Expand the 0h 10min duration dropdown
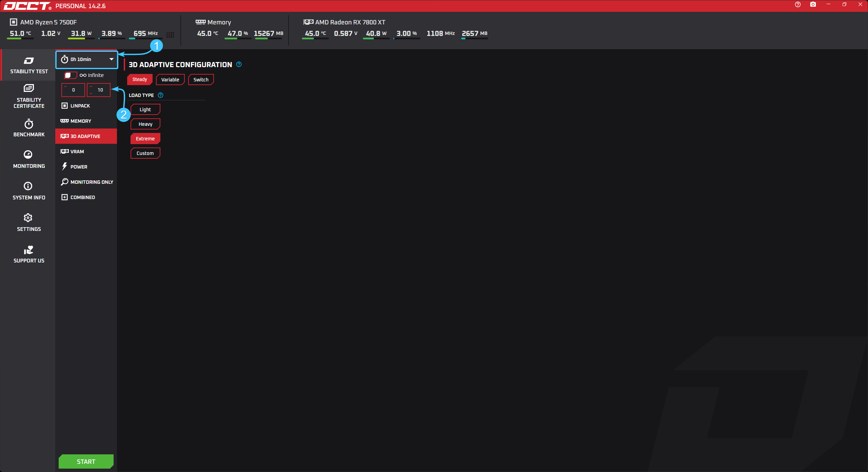The width and height of the screenshot is (868, 472). 87,59
